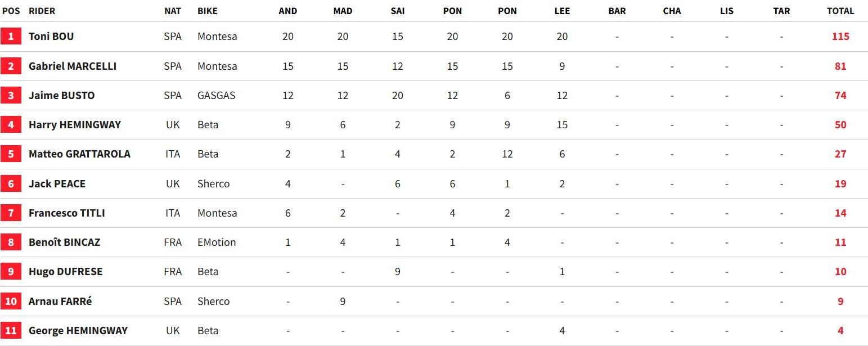Click Toni BOU's total of 115
The width and height of the screenshot is (868, 346).
tap(840, 37)
